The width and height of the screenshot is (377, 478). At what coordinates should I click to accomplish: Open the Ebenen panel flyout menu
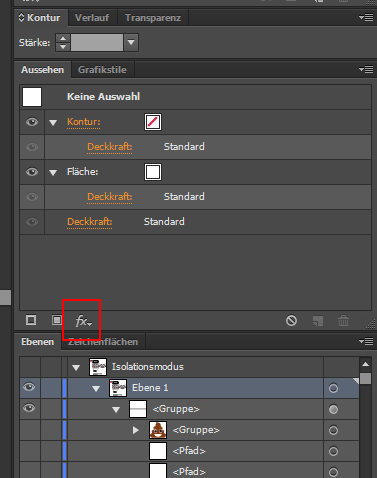click(x=366, y=341)
